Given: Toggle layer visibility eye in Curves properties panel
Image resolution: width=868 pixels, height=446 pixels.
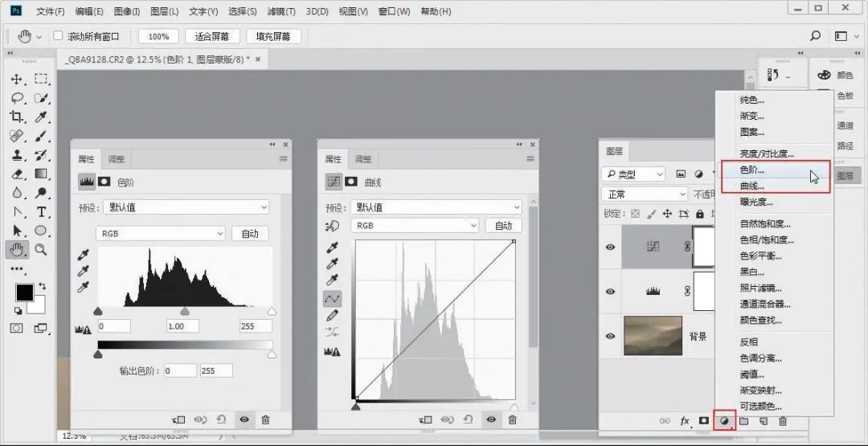Looking at the screenshot, I should pyautogui.click(x=491, y=420).
